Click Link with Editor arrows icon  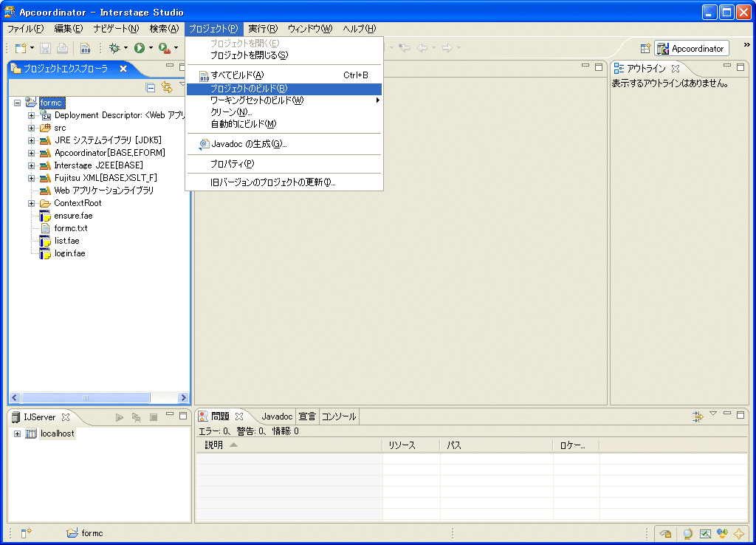167,87
